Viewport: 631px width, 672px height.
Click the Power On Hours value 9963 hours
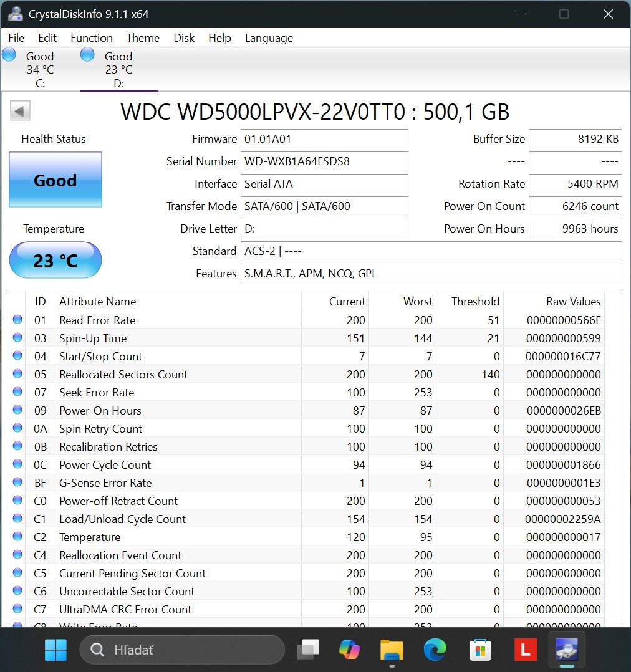click(x=575, y=228)
